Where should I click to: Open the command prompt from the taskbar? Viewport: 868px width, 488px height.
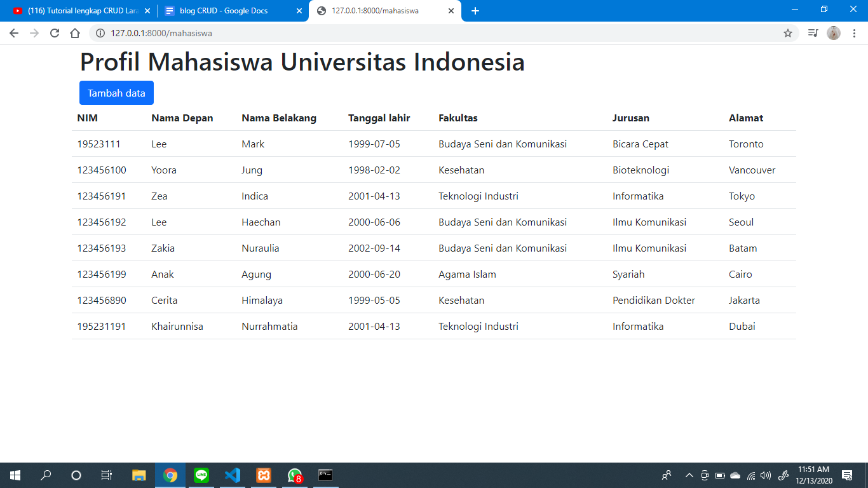(x=325, y=475)
